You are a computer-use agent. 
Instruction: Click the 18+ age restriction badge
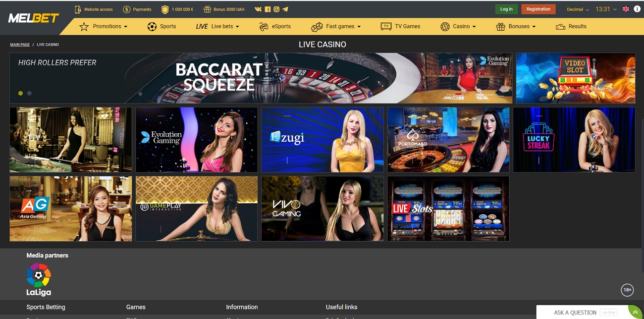click(627, 290)
